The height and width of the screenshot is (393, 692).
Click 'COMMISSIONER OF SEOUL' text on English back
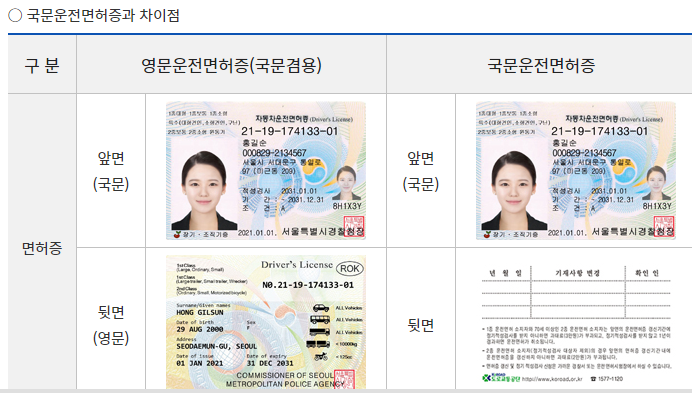(285, 375)
